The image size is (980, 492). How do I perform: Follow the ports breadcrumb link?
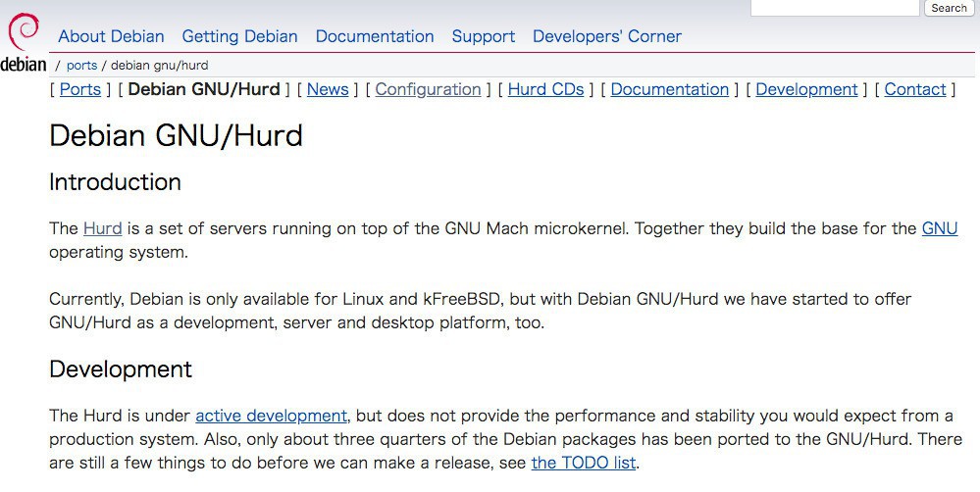[81, 66]
